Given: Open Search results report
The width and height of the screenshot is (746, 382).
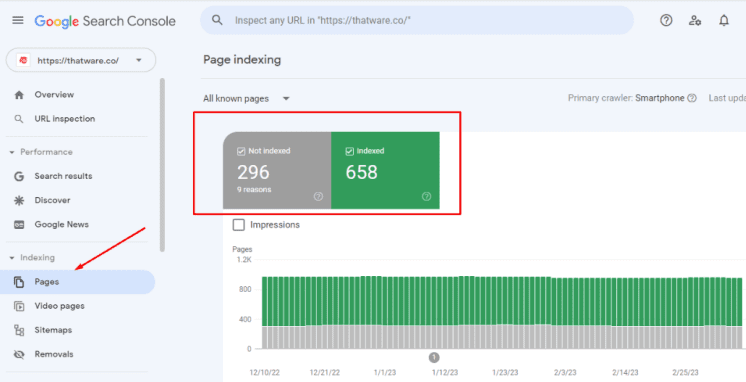Looking at the screenshot, I should (x=63, y=176).
